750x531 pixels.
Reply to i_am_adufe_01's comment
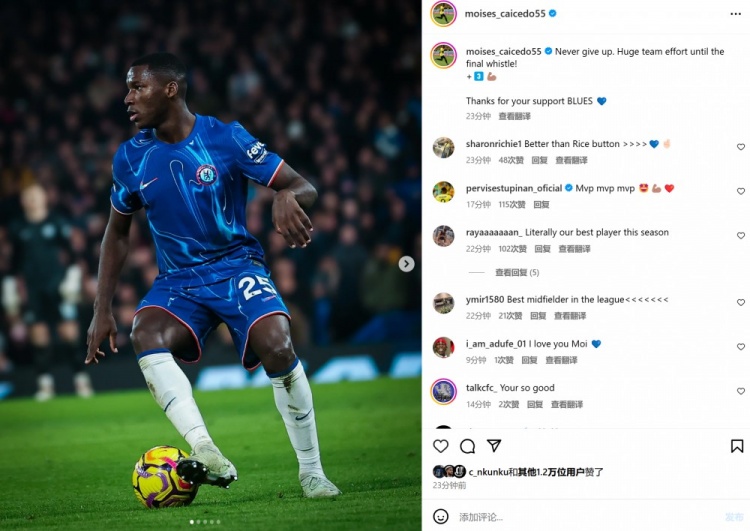click(x=529, y=360)
